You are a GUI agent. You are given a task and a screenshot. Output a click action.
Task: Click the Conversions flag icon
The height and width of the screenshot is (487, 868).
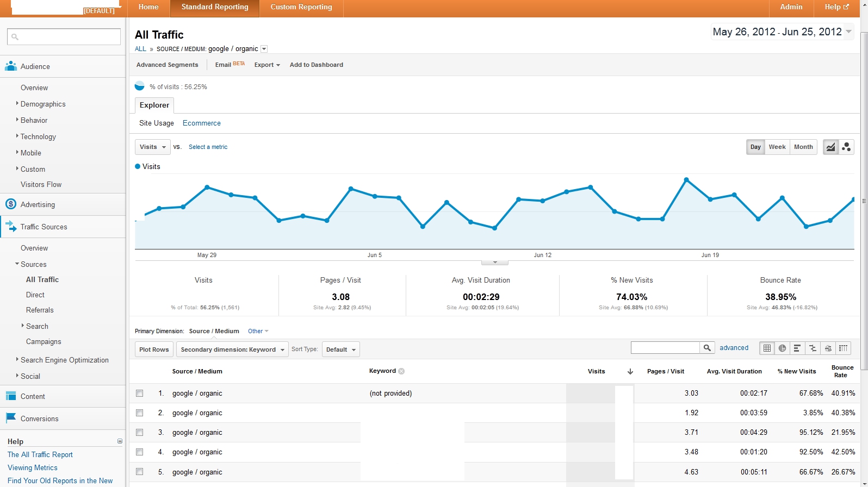pyautogui.click(x=11, y=418)
